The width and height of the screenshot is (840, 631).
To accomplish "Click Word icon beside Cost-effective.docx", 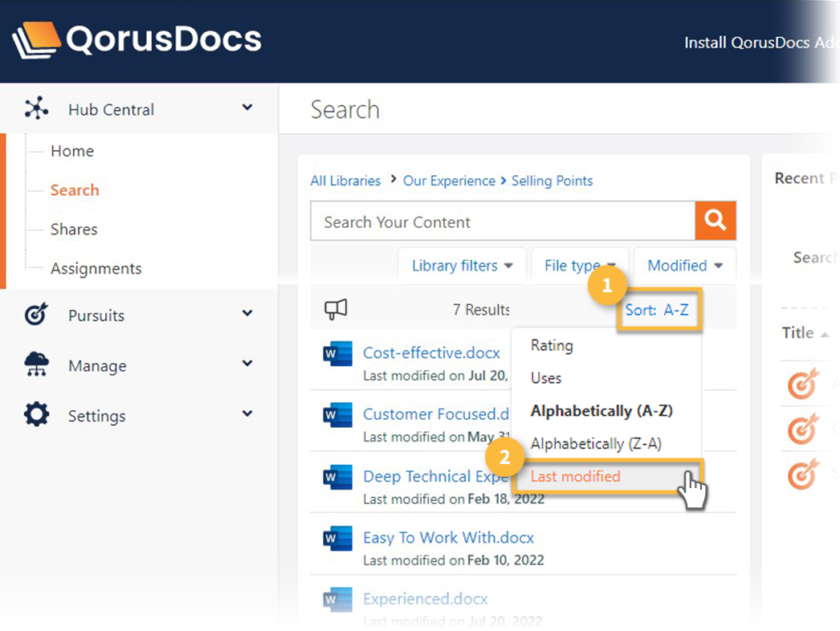I will pos(337,353).
